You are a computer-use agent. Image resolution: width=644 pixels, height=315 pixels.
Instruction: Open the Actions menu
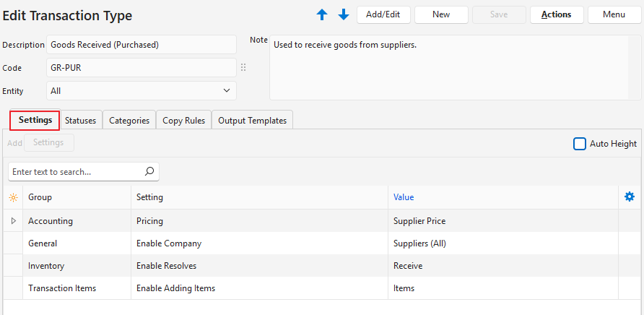557,14
